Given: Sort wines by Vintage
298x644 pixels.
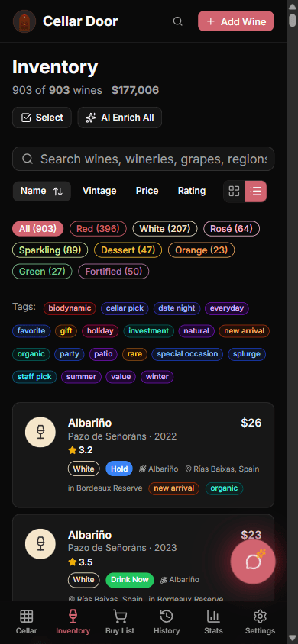Looking at the screenshot, I should coord(99,191).
